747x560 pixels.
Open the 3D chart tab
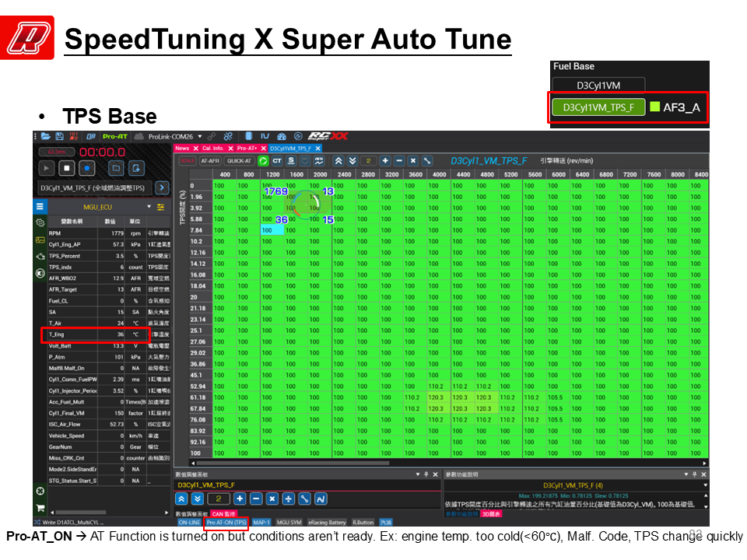pos(491,514)
